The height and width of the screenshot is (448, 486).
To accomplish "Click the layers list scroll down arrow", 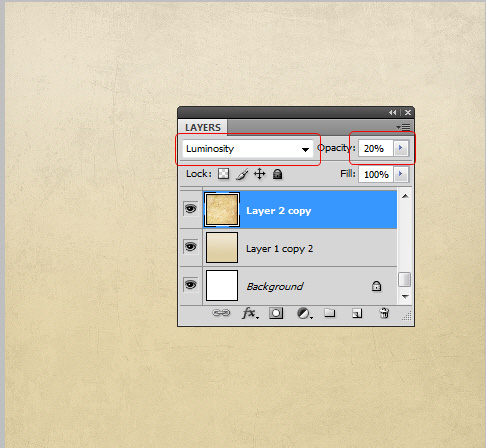I will 405,296.
